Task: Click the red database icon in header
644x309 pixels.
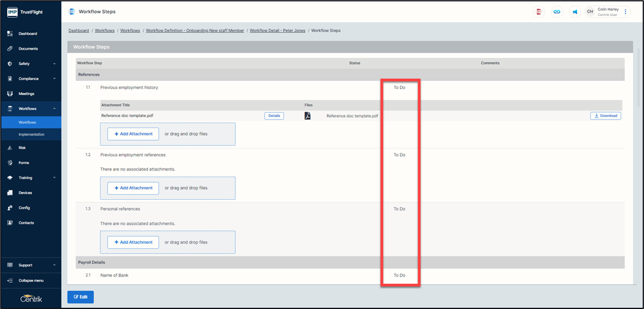Action: tap(539, 12)
